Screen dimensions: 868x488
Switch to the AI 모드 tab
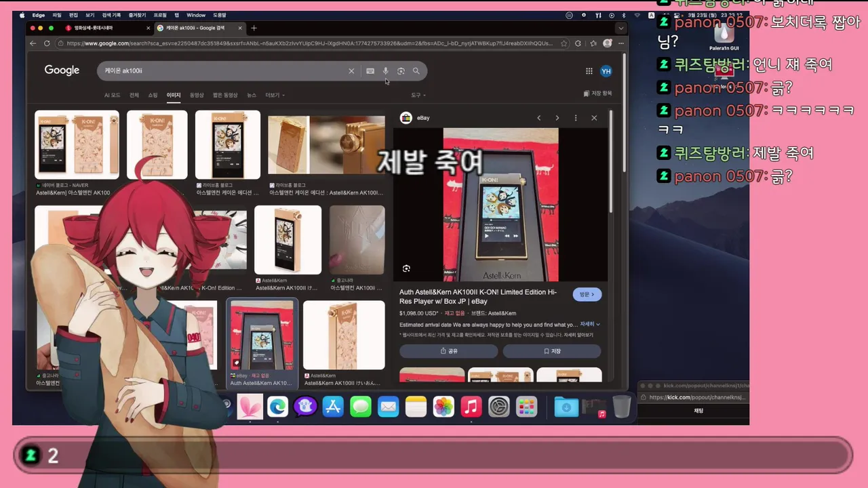[x=112, y=95]
